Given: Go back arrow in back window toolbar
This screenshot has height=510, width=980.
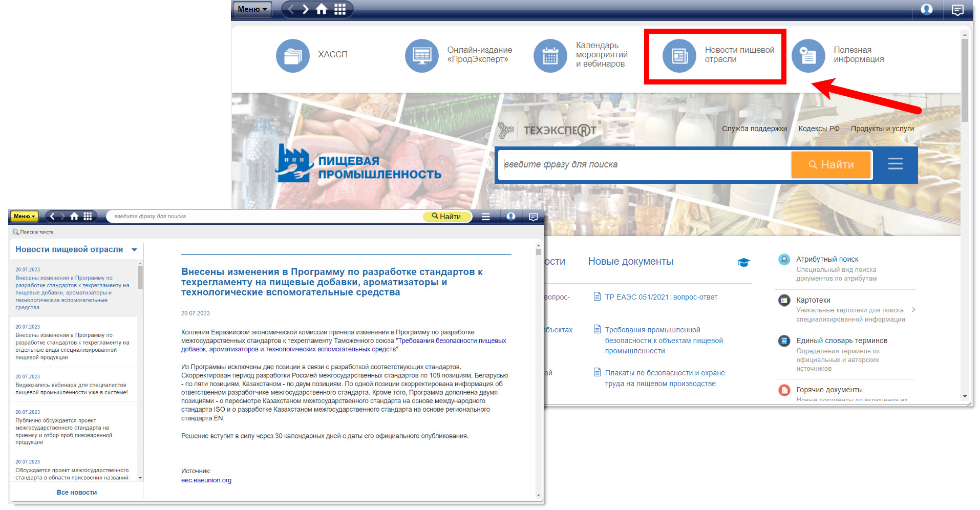Looking at the screenshot, I should click(x=291, y=9).
